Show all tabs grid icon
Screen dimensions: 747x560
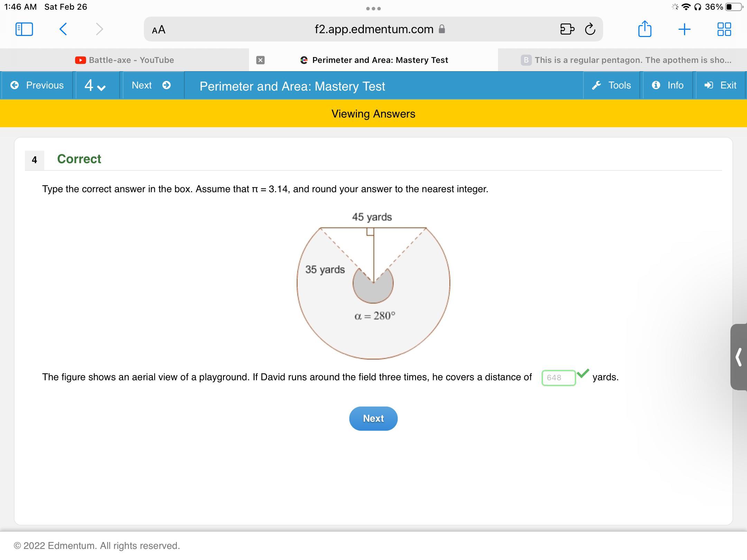[x=724, y=29]
